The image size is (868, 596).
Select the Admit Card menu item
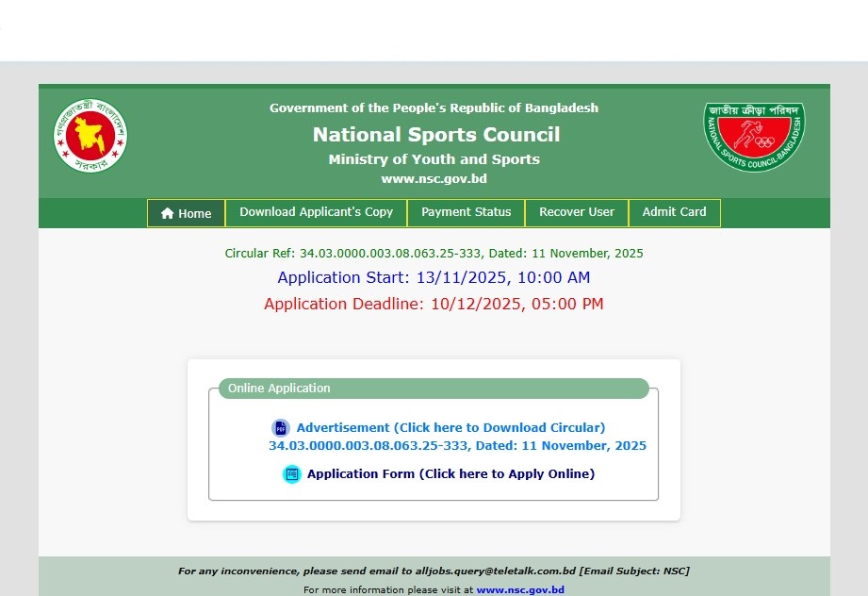coord(674,212)
